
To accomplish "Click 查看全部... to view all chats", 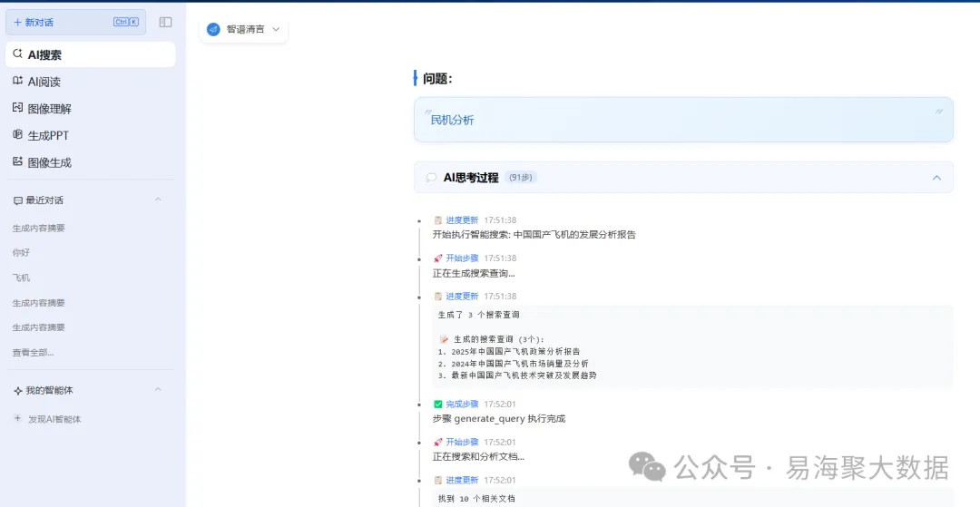I will (x=34, y=352).
